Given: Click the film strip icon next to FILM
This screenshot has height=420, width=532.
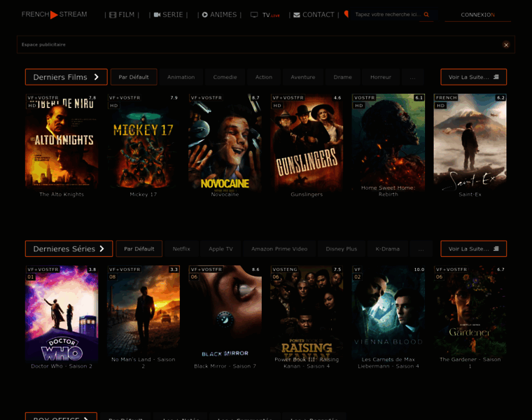Looking at the screenshot, I should point(113,15).
